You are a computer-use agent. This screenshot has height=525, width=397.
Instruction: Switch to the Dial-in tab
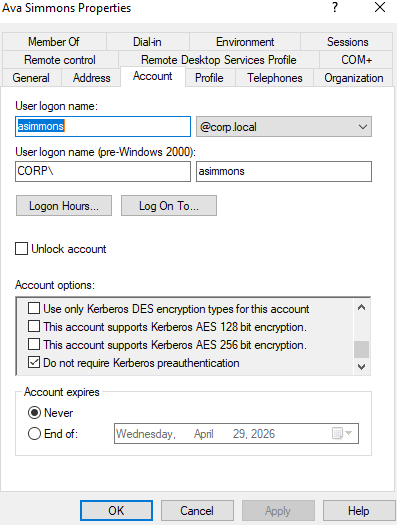[147, 42]
